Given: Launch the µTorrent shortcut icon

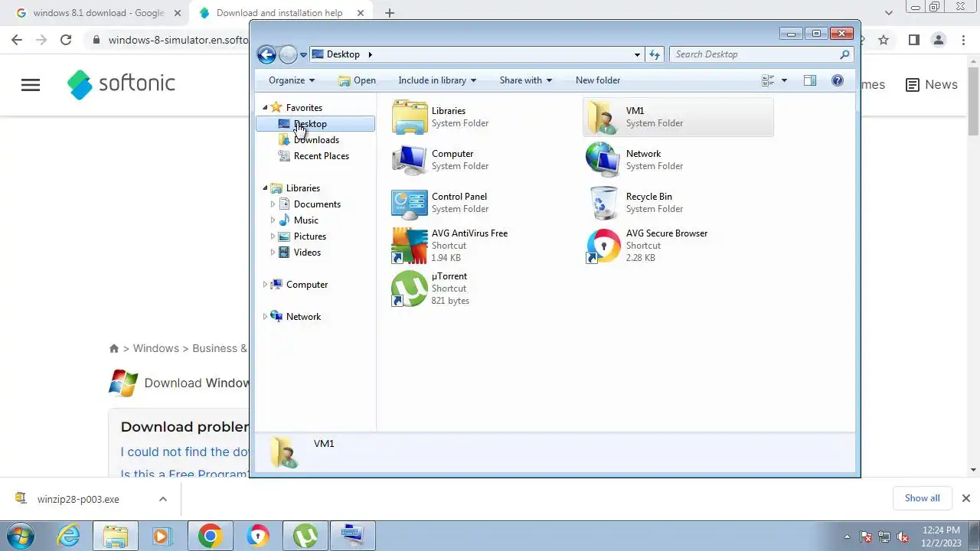Looking at the screenshot, I should tap(410, 289).
